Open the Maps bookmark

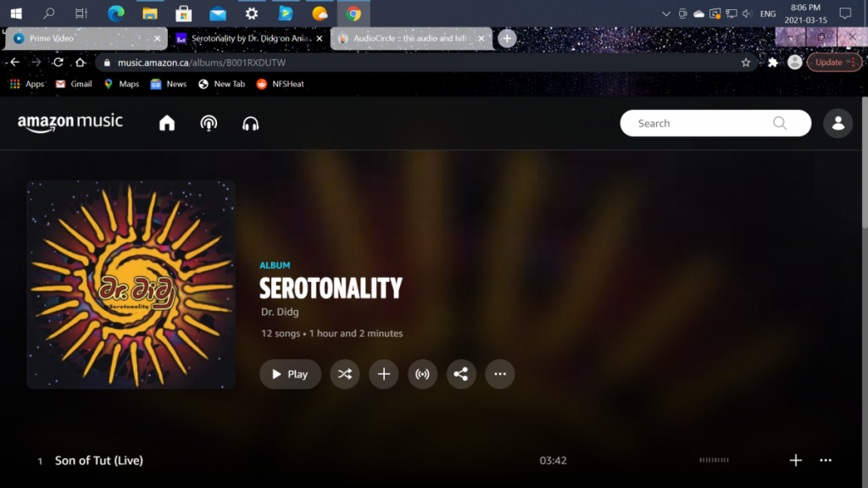121,84
